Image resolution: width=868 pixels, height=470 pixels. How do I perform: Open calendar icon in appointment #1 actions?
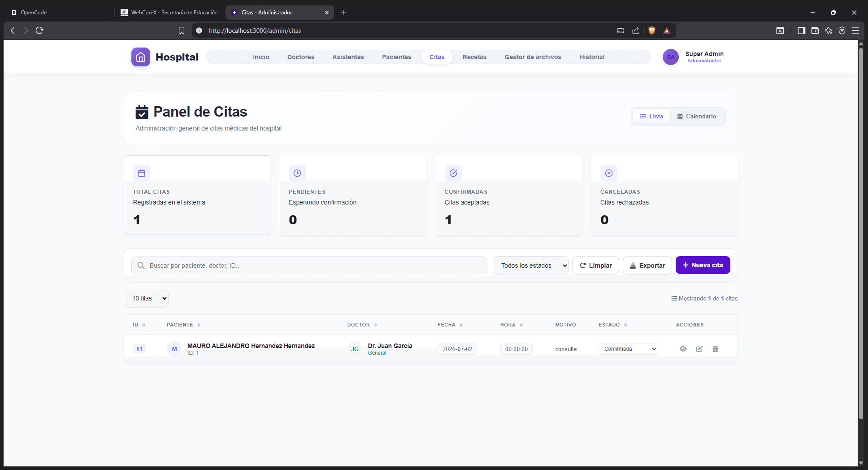click(716, 349)
